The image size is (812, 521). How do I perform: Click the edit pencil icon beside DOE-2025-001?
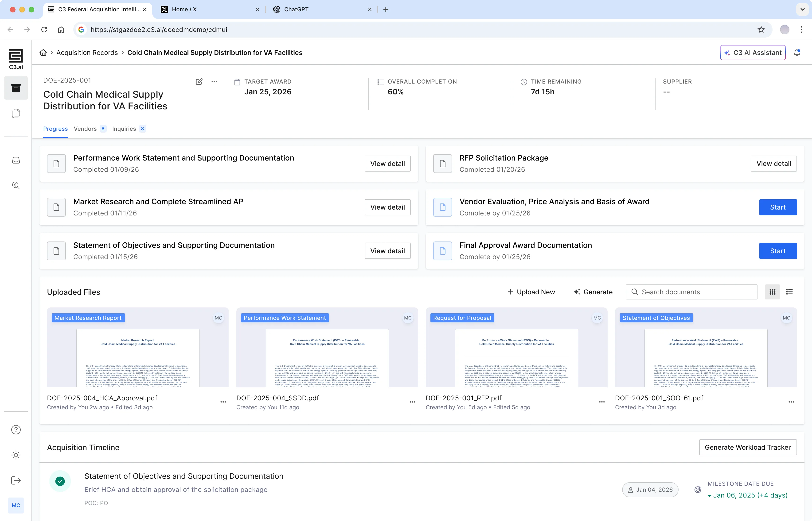coord(199,81)
